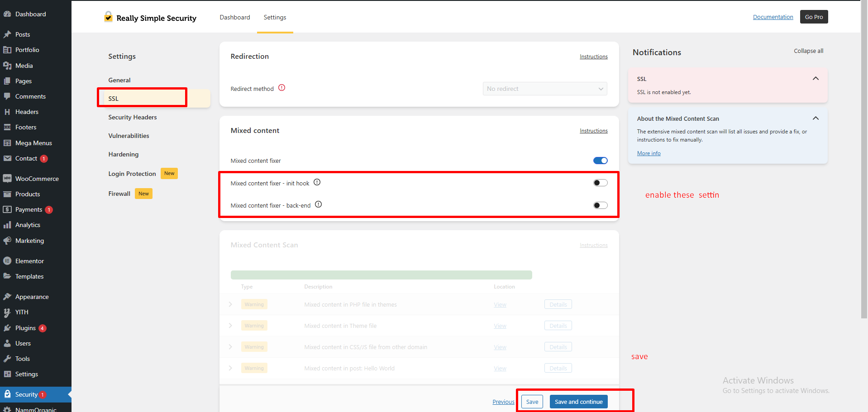
Task: Enable Mixed content fixer - init hook
Action: pyautogui.click(x=601, y=183)
